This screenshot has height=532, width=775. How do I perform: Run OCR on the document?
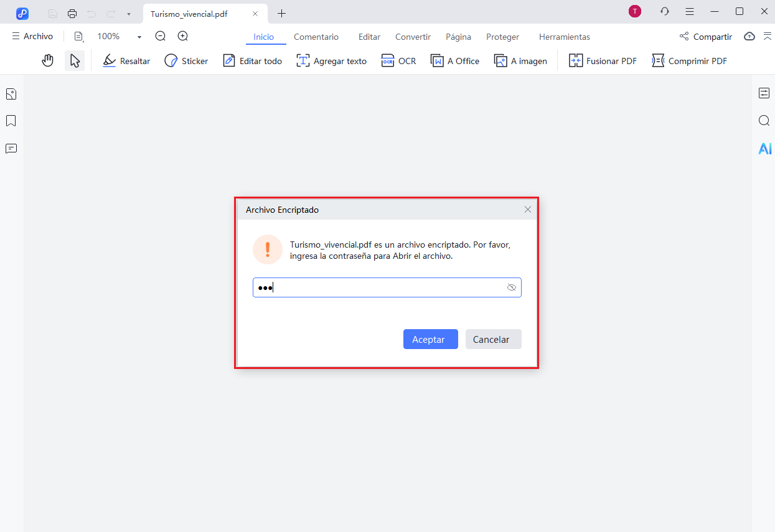(398, 60)
